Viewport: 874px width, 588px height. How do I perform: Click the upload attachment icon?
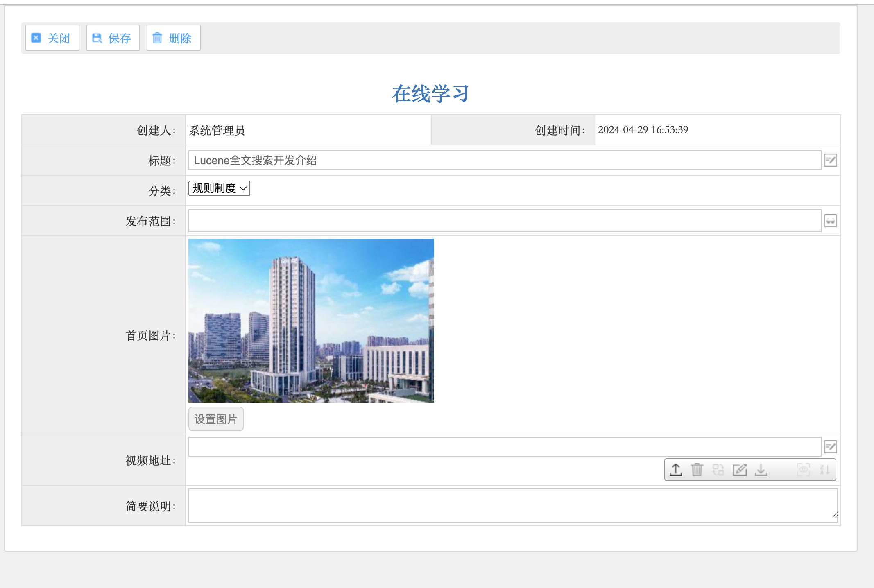tap(676, 470)
